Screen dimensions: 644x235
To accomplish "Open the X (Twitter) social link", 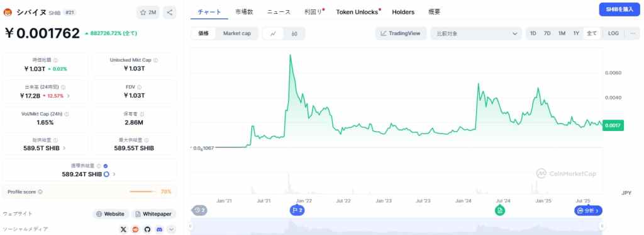I will coord(123,229).
